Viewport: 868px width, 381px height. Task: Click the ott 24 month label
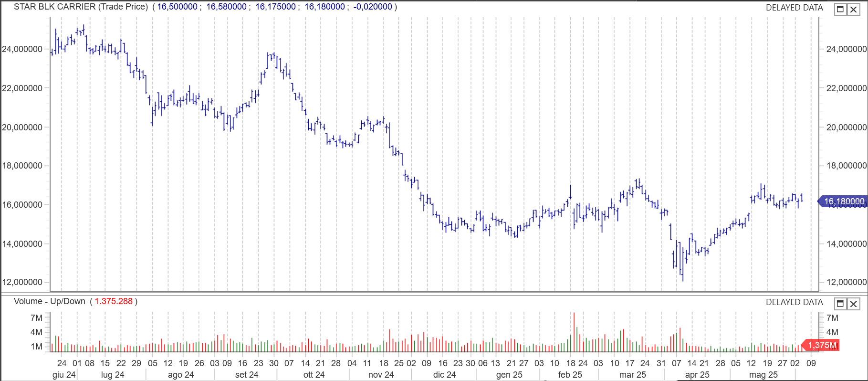pos(314,375)
